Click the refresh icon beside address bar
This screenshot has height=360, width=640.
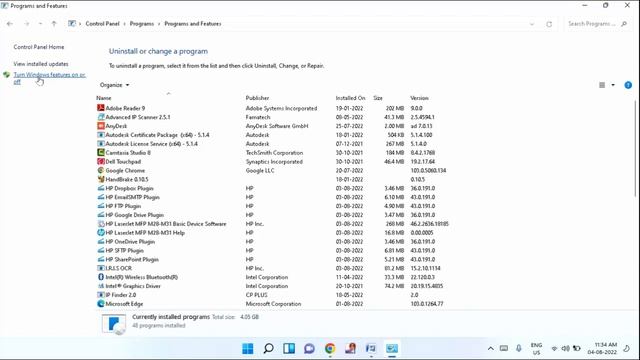[x=549, y=24]
